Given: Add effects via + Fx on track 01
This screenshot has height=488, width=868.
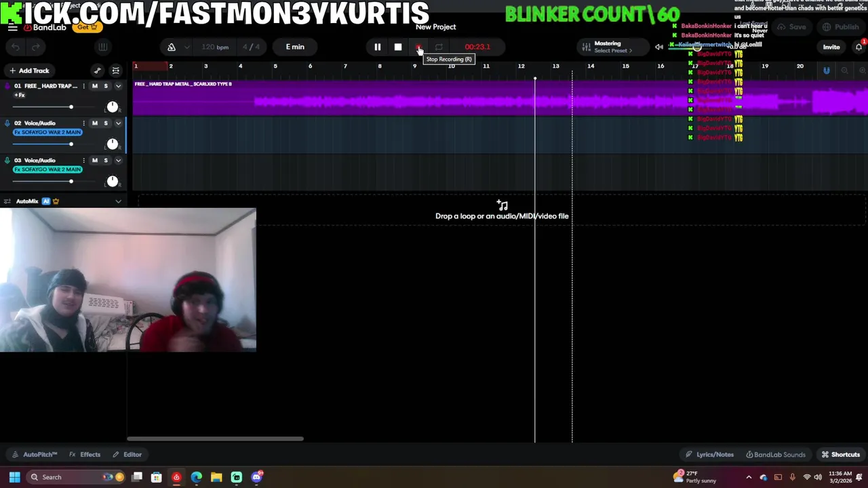Looking at the screenshot, I should pos(19,95).
